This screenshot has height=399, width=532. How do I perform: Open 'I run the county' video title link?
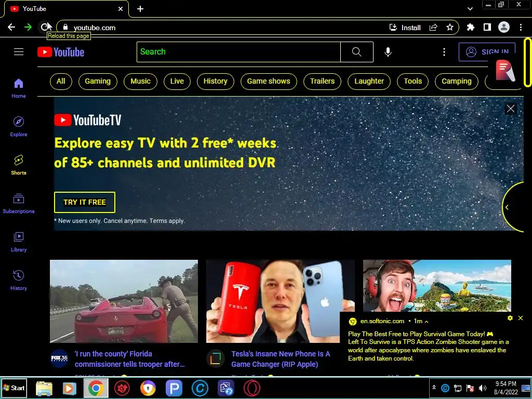point(130,359)
